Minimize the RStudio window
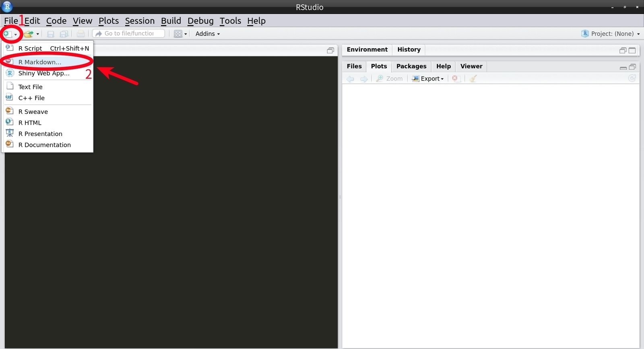Screen dimensions: 644x349 [613, 7]
